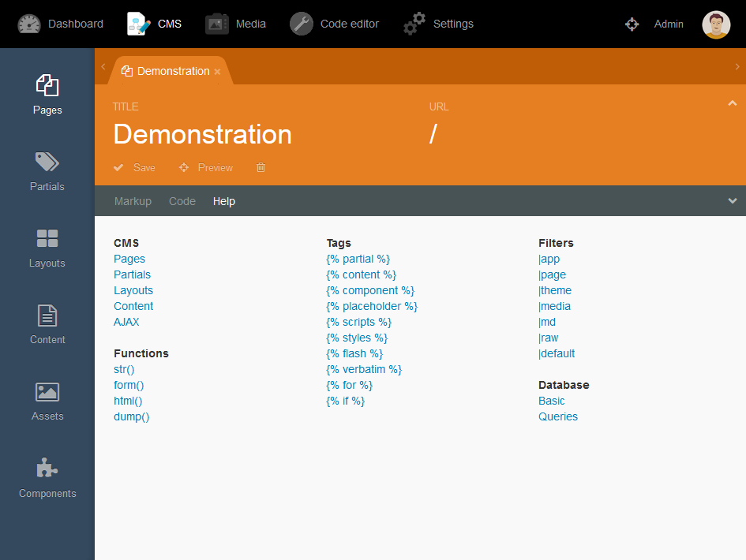Screen dimensions: 746x560
Task: Open the |page filter link
Action: coord(552,274)
